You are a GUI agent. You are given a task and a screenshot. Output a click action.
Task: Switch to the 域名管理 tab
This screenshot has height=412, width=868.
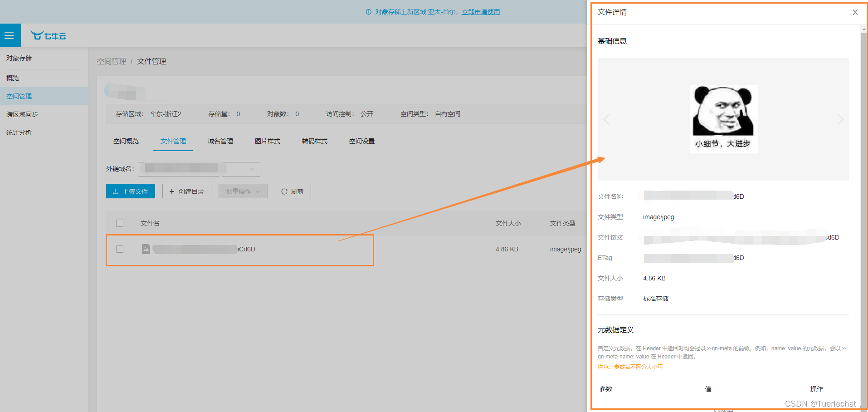tap(220, 141)
